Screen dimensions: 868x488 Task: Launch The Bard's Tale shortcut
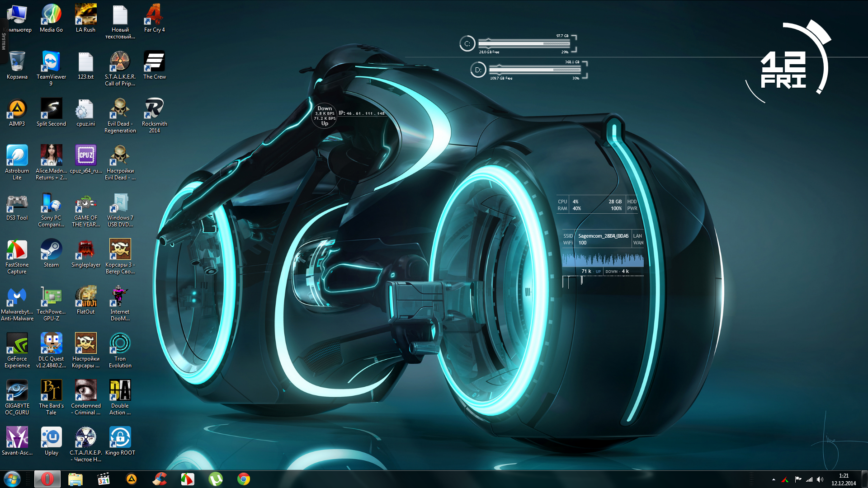pos(51,398)
